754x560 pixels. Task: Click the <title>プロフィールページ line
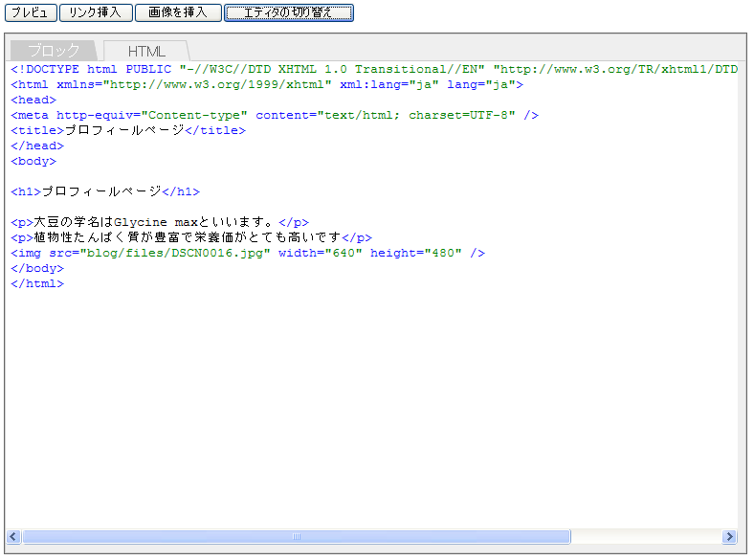tap(128, 130)
